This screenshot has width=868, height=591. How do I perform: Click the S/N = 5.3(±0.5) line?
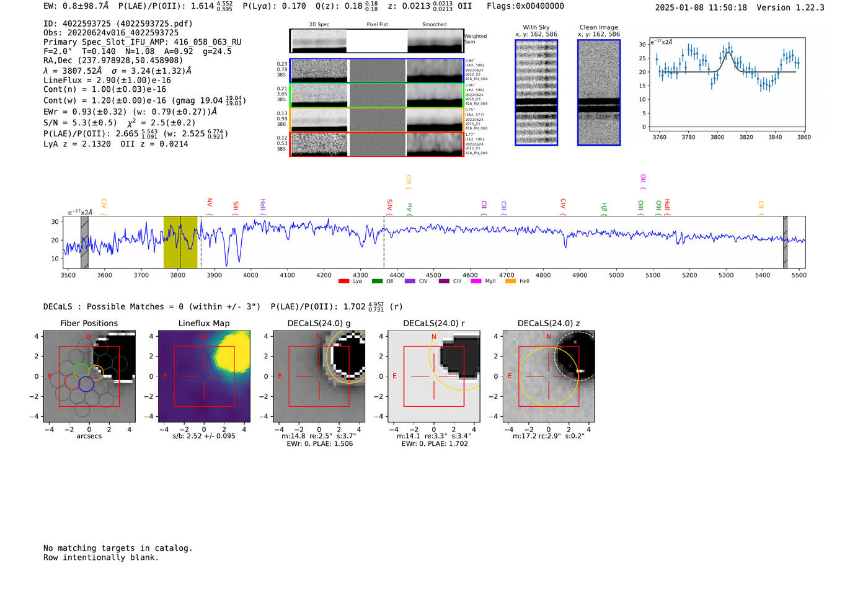click(81, 123)
